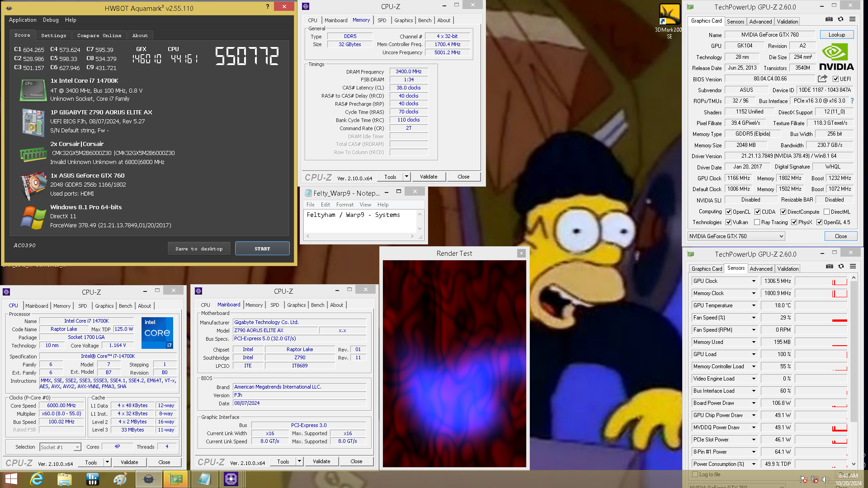Screen dimensions: 868x488
Task: Click the Notepad horizontal scrollbar track
Action: tap(360, 236)
